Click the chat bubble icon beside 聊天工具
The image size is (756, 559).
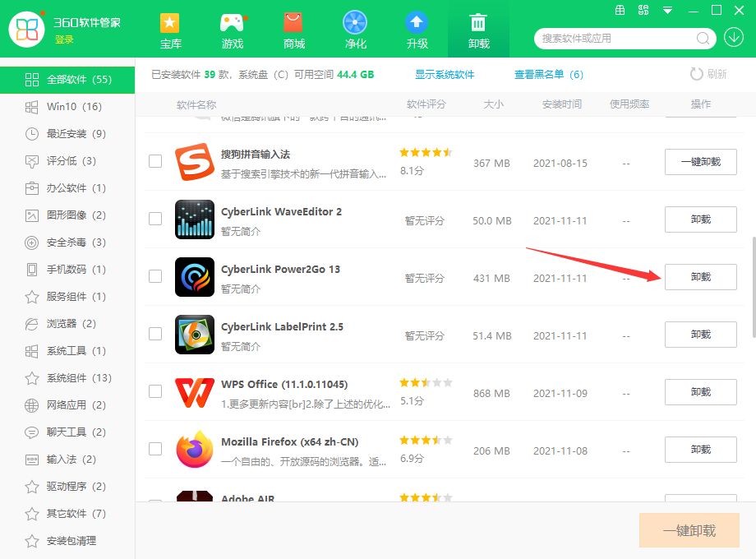(x=32, y=432)
